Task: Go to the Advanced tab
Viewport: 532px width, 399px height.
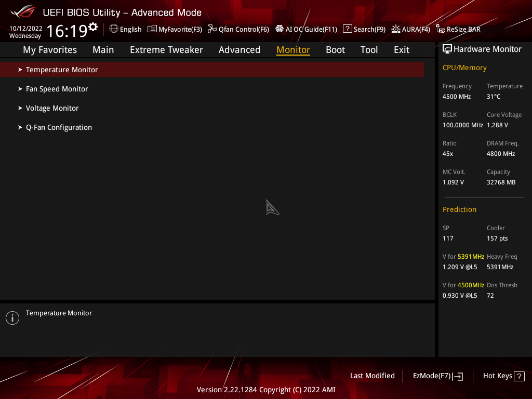Action: click(239, 50)
